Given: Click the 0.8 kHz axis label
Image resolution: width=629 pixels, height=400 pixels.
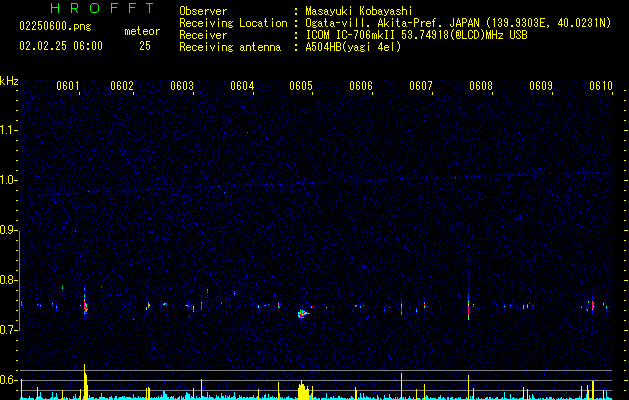Looking at the screenshot, I should tap(8, 280).
